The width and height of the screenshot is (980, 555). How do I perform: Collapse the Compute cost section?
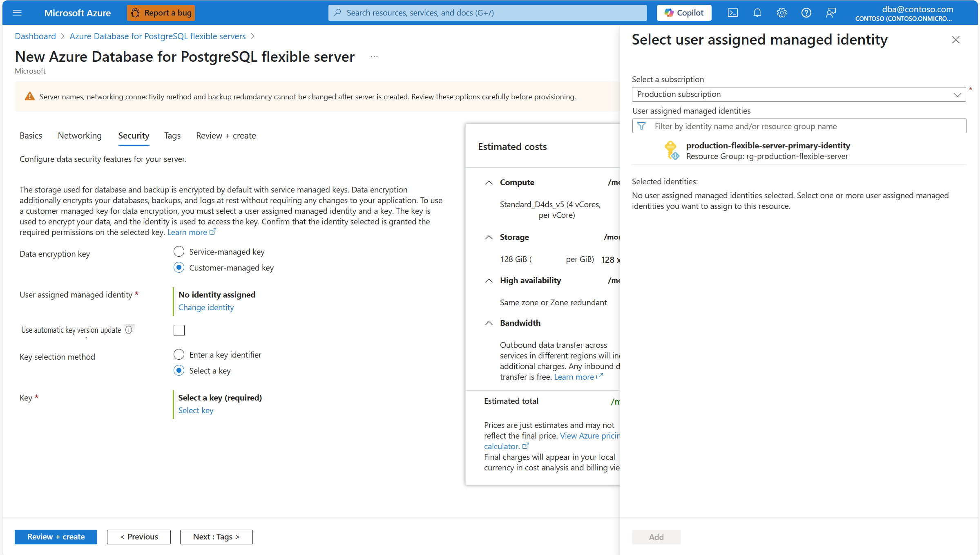pos(489,182)
